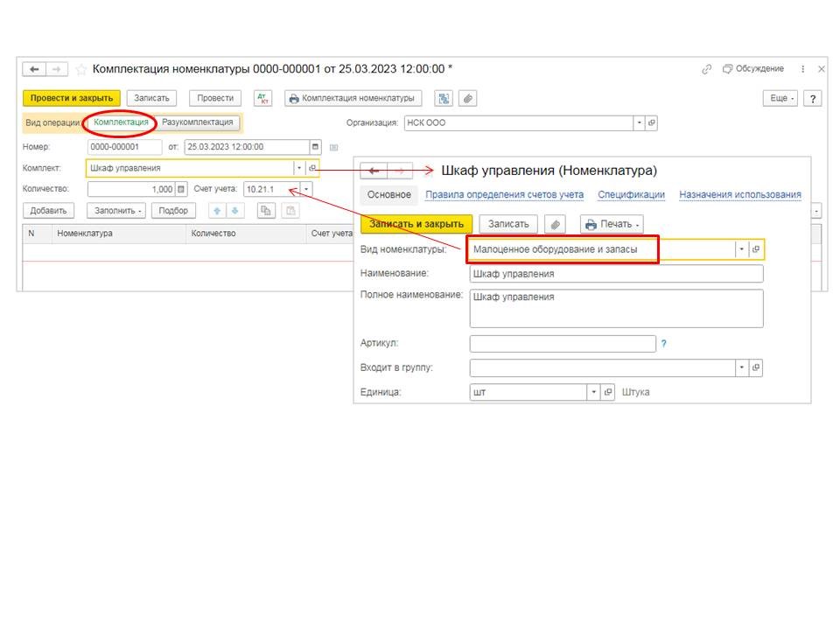Expand the Входит в группу dropdown
Screen dimensions: 840x630
(741, 367)
